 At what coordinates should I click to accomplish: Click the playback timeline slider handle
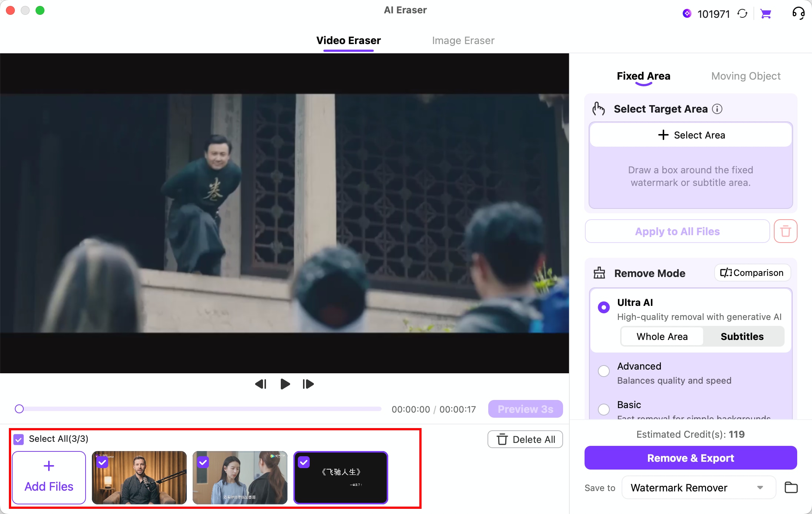point(19,409)
